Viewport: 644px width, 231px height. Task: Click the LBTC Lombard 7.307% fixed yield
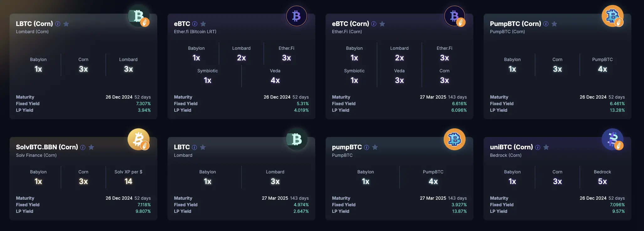[x=143, y=104]
